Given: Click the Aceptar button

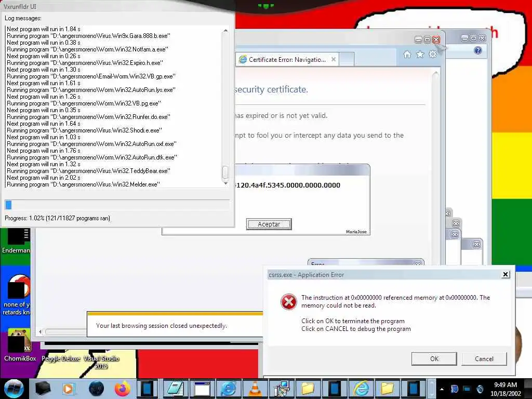Looking at the screenshot, I should [x=269, y=224].
